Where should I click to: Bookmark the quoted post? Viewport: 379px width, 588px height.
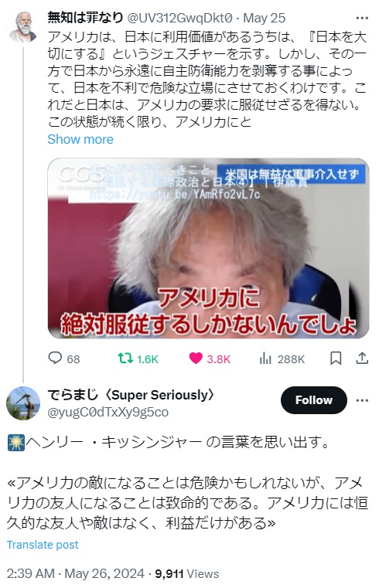tap(336, 359)
